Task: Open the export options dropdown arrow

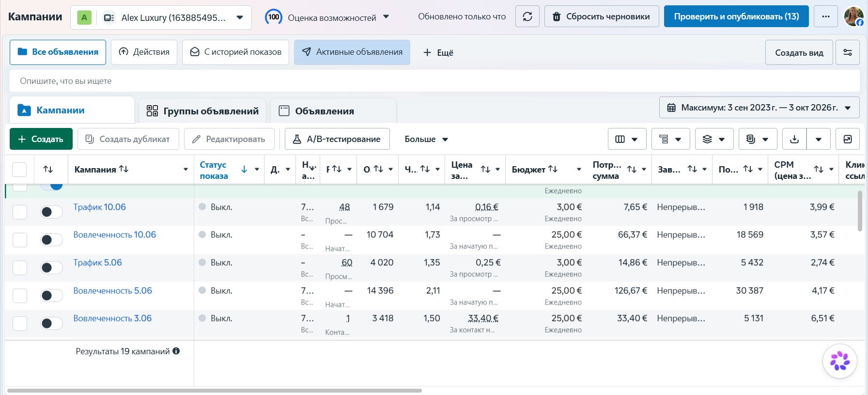Action: pyautogui.click(x=819, y=139)
